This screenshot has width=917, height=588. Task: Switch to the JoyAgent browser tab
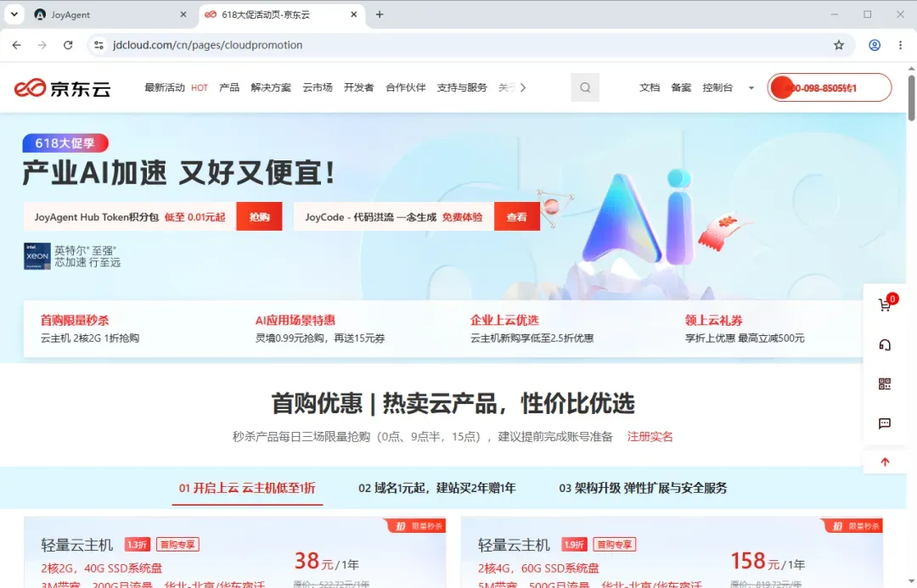[110, 14]
